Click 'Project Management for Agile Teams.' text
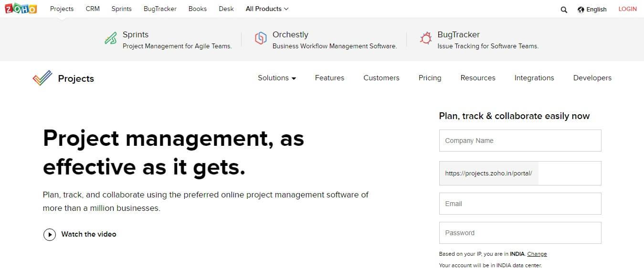Image resolution: width=644 pixels, height=272 pixels. point(177,46)
